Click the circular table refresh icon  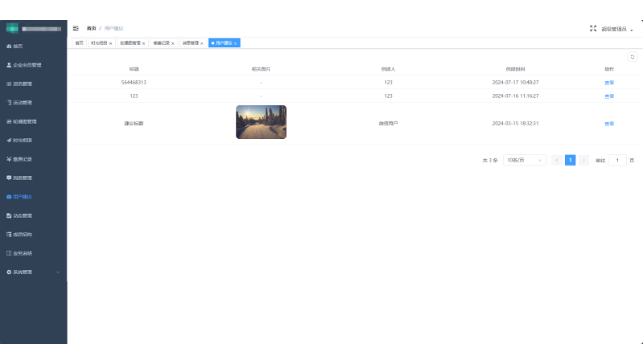pos(633,57)
